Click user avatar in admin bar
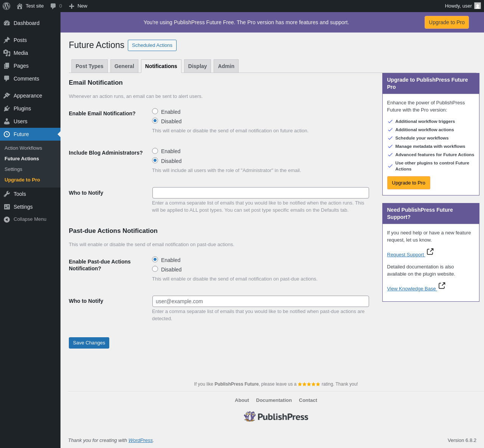 478,6
